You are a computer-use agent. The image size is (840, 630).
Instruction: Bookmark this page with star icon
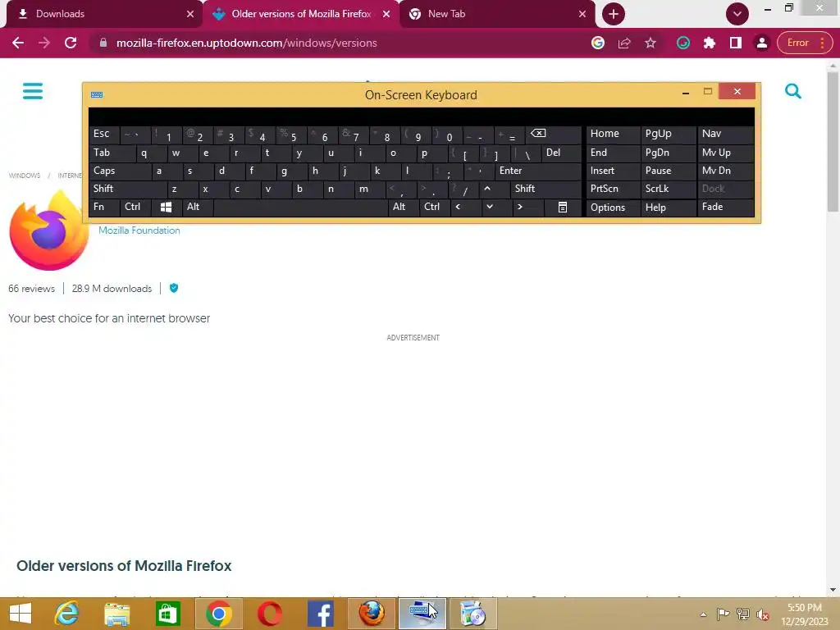click(651, 43)
